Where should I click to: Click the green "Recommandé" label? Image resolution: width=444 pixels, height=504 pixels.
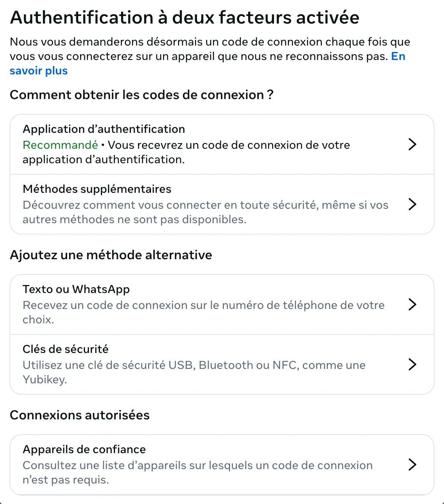pos(60,145)
